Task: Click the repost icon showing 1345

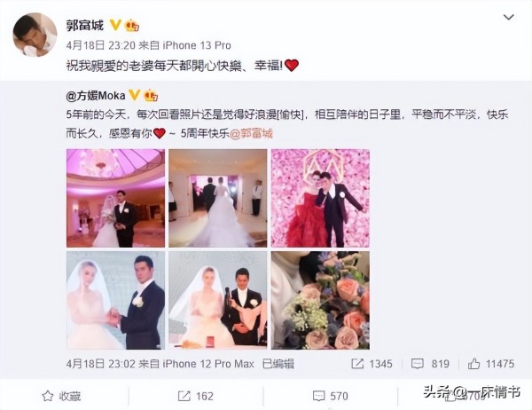Action: click(x=357, y=364)
